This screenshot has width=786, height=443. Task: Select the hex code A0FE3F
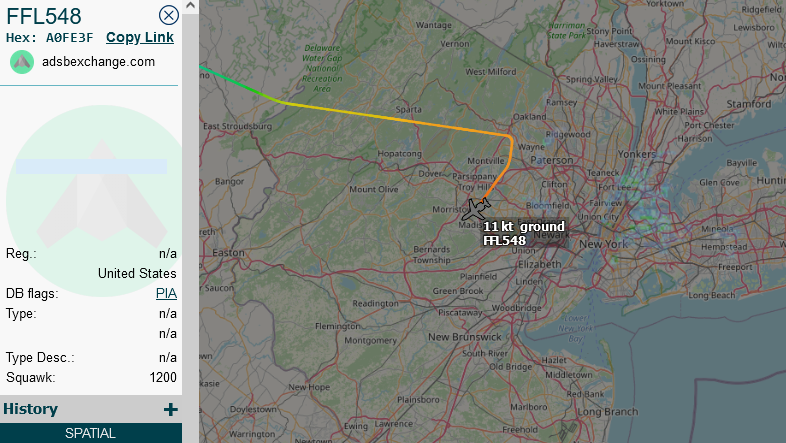pos(70,38)
